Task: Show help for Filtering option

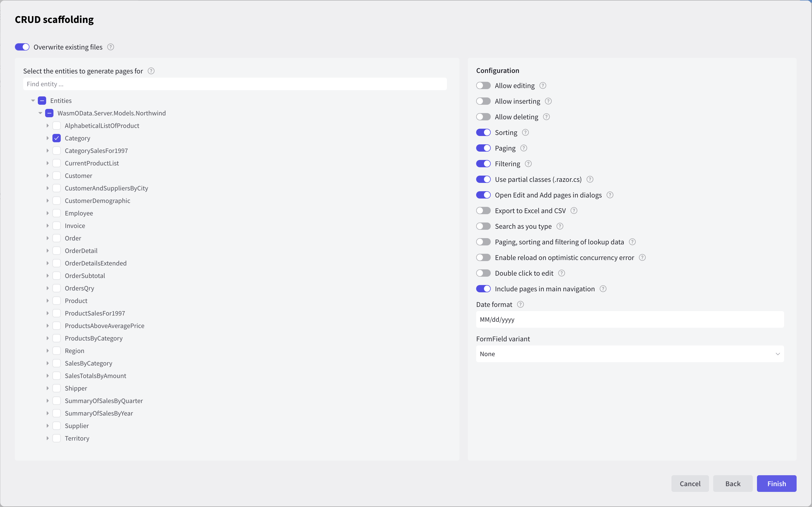Action: pos(528,164)
